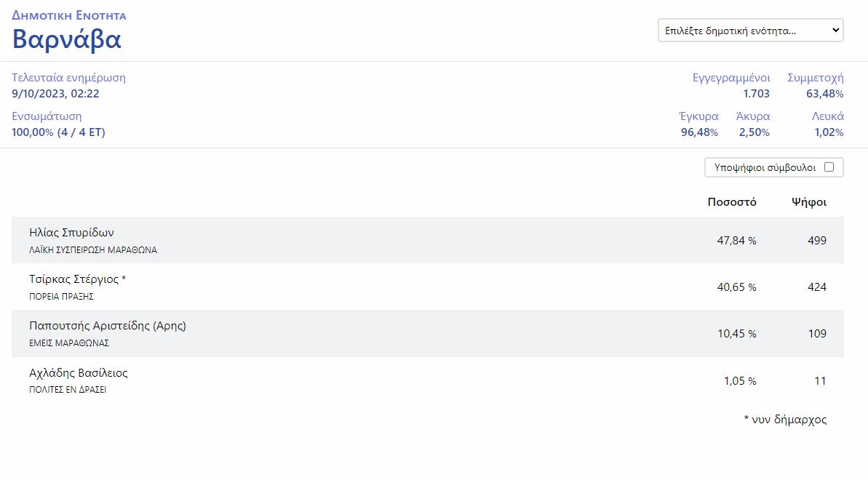868x480 pixels.
Task: Click the ΕΜΕΙΣ ΜΑΡΑΘΩΝΑΣ party label
Action: pos(68,343)
